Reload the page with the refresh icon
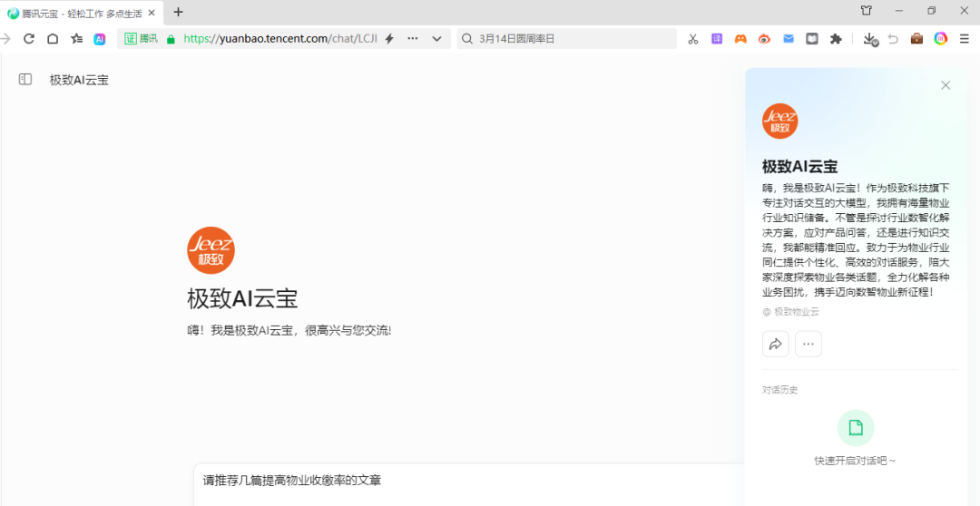The height and width of the screenshot is (506, 980). 29,39
